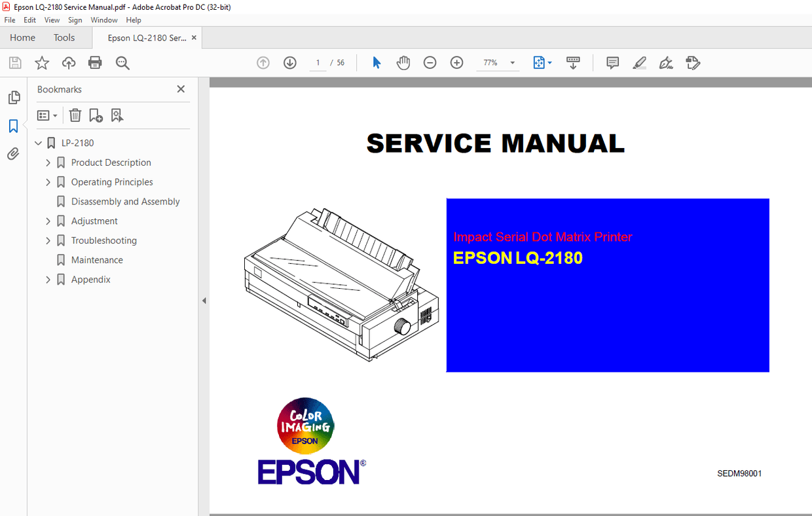812x516 pixels.
Task: Open the View menu
Action: 52,20
